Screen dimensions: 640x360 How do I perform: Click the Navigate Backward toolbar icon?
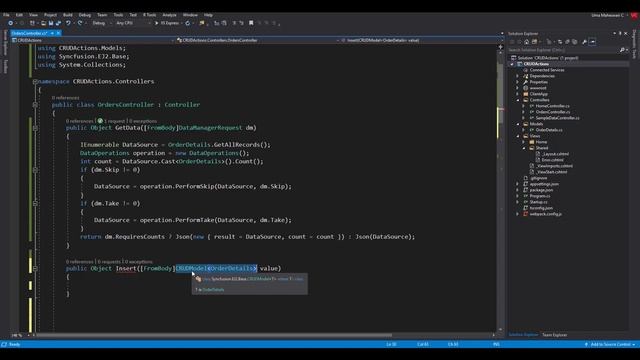click(11, 23)
